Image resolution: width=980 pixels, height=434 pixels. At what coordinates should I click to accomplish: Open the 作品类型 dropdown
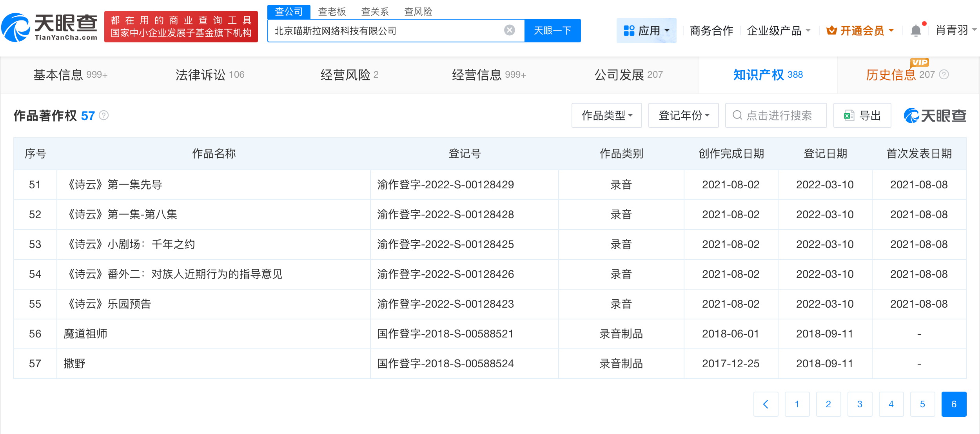(606, 115)
